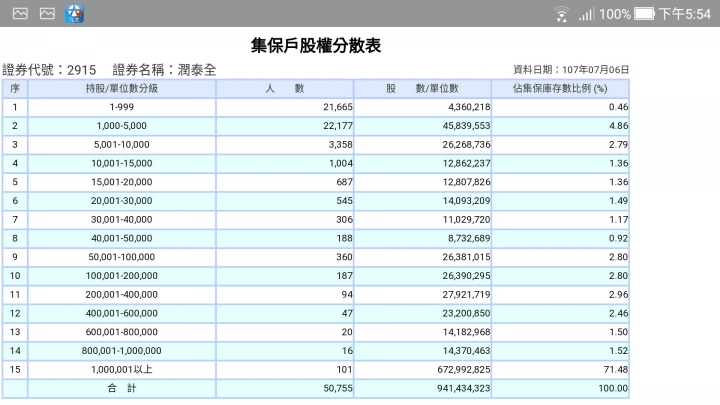
Task: Select people count 21,665
Action: tap(338, 107)
